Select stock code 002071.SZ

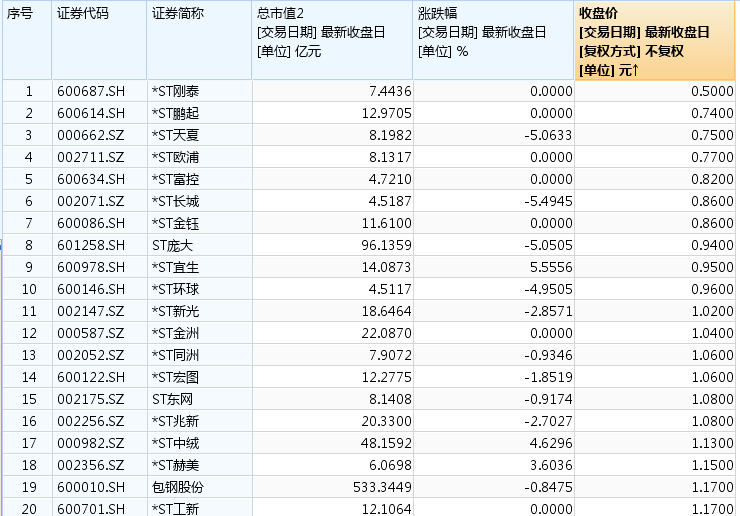click(x=91, y=202)
